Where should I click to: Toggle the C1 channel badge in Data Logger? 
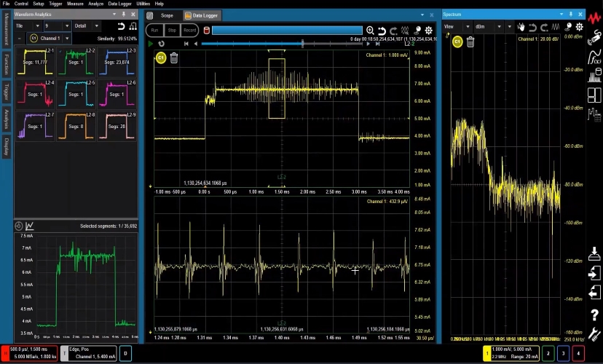[x=161, y=58]
